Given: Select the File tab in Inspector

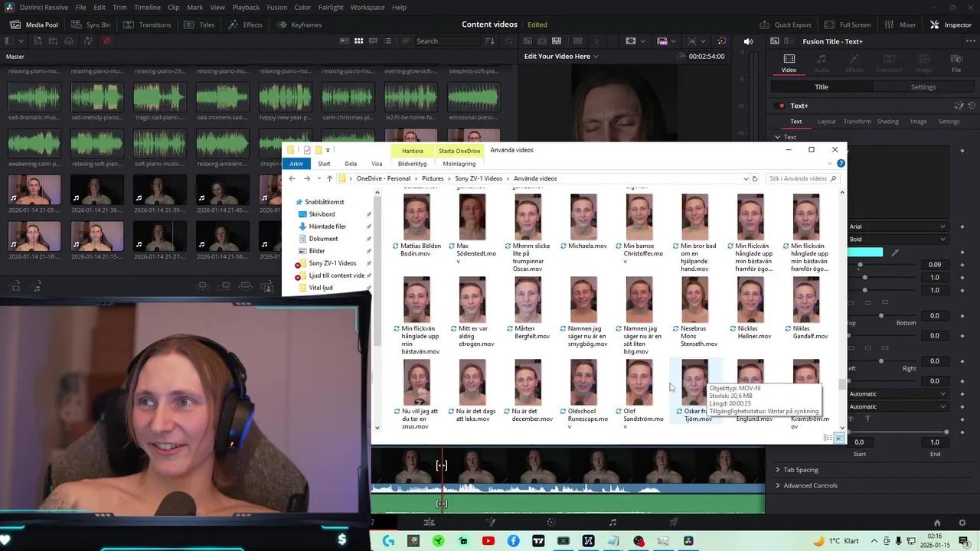Looking at the screenshot, I should [956, 63].
